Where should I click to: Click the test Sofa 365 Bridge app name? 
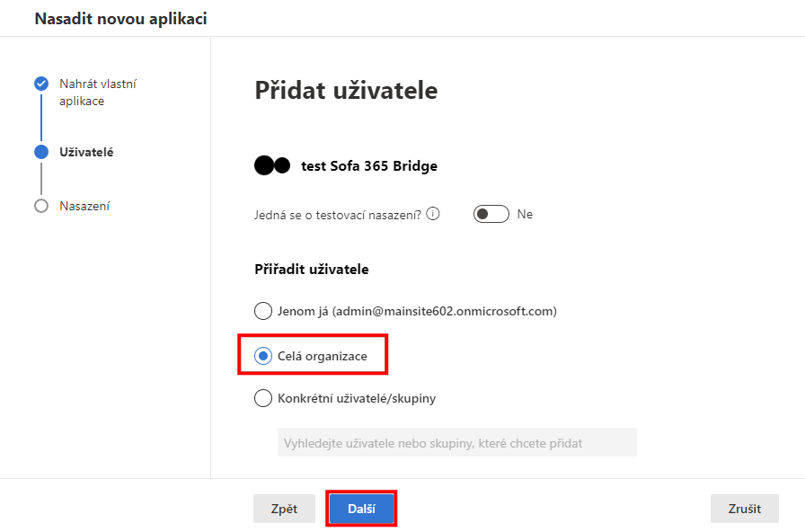[369, 166]
